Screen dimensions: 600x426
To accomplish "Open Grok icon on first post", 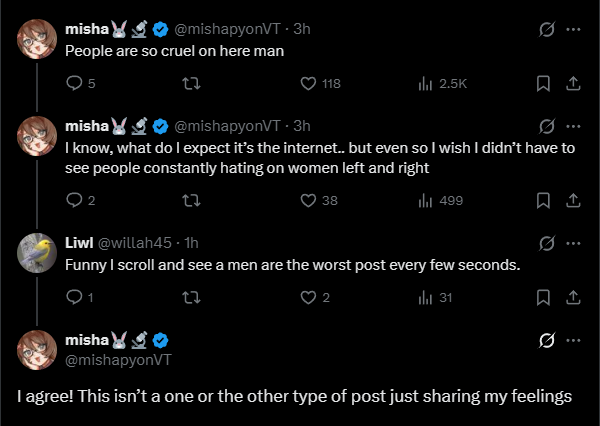I will (546, 30).
